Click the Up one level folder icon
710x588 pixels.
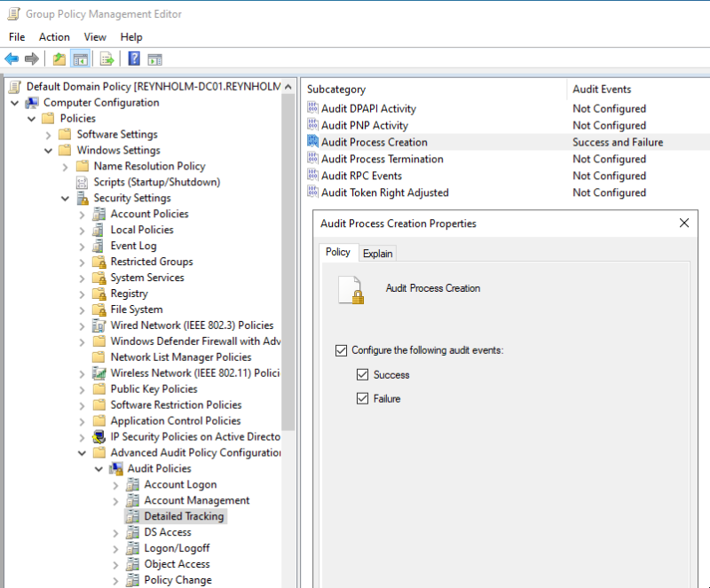59,59
